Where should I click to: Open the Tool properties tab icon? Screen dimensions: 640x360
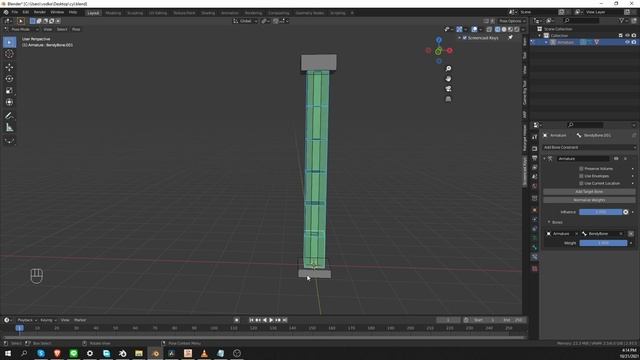tap(534, 137)
